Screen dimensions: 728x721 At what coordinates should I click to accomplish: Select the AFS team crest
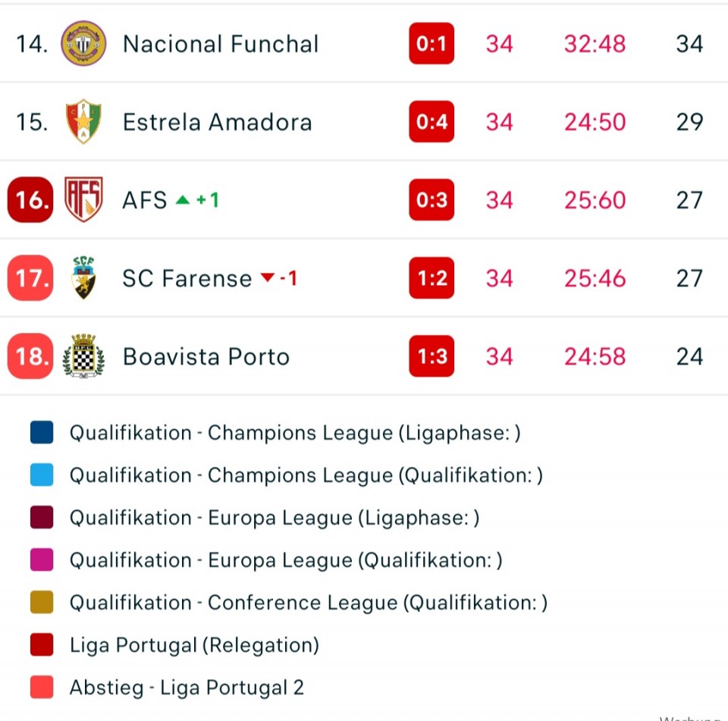coord(83,199)
